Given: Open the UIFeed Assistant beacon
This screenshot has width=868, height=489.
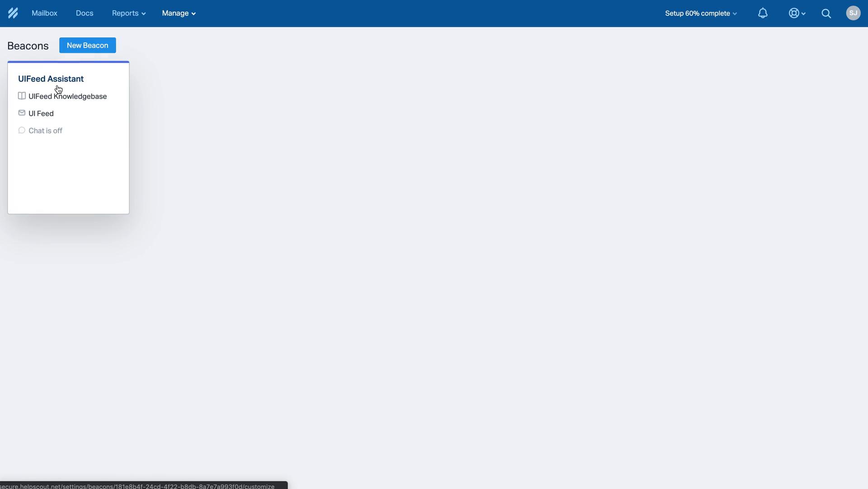Looking at the screenshot, I should pyautogui.click(x=51, y=78).
